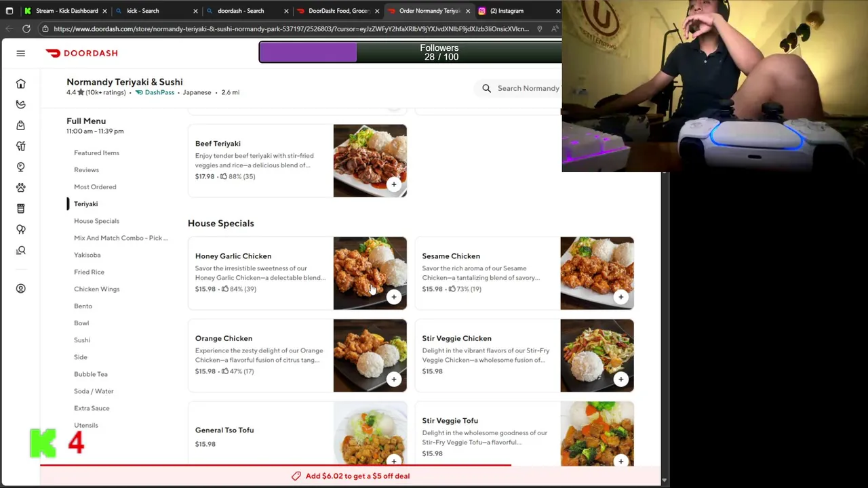Viewport: 868px width, 488px height.
Task: Add Stir Veggie Chicken with plus icon
Action: click(x=620, y=379)
